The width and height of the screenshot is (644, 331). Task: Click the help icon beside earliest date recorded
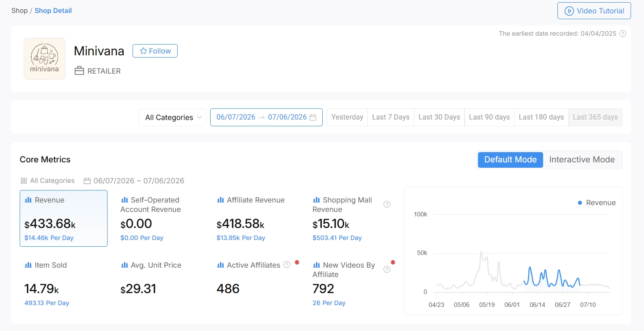623,33
